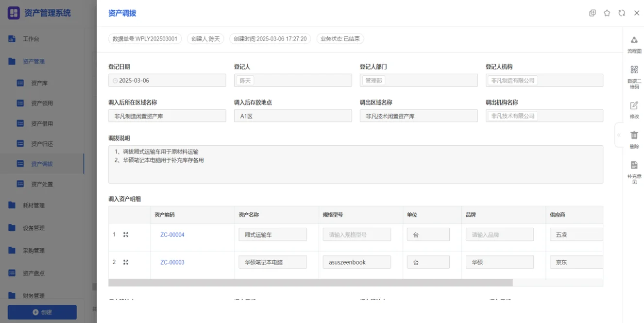
Task: Open the 资产领用 menu item
Action: (42, 103)
